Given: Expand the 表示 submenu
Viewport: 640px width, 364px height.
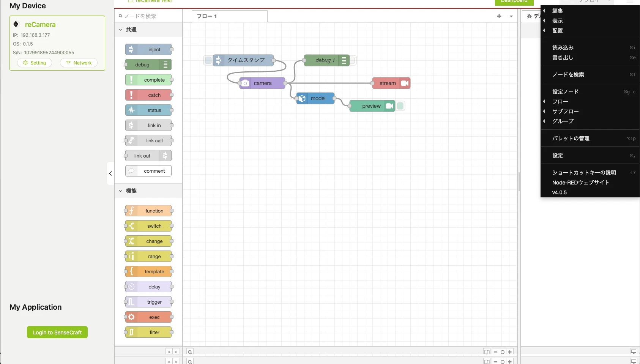Looking at the screenshot, I should click(x=590, y=21).
